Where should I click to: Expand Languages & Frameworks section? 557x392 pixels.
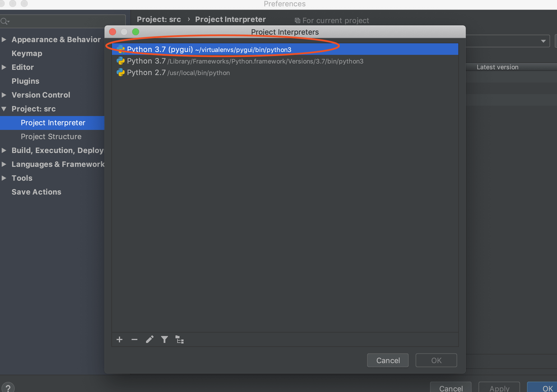pyautogui.click(x=4, y=164)
